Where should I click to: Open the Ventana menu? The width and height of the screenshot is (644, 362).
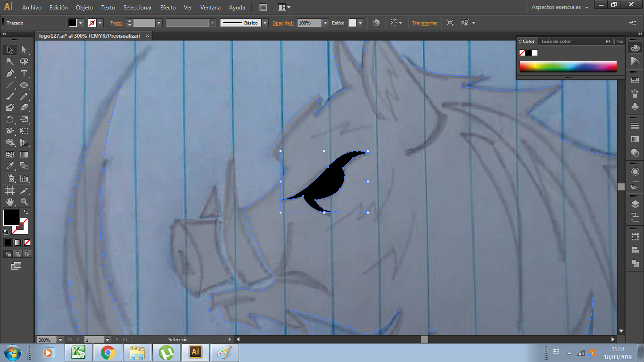tap(210, 8)
